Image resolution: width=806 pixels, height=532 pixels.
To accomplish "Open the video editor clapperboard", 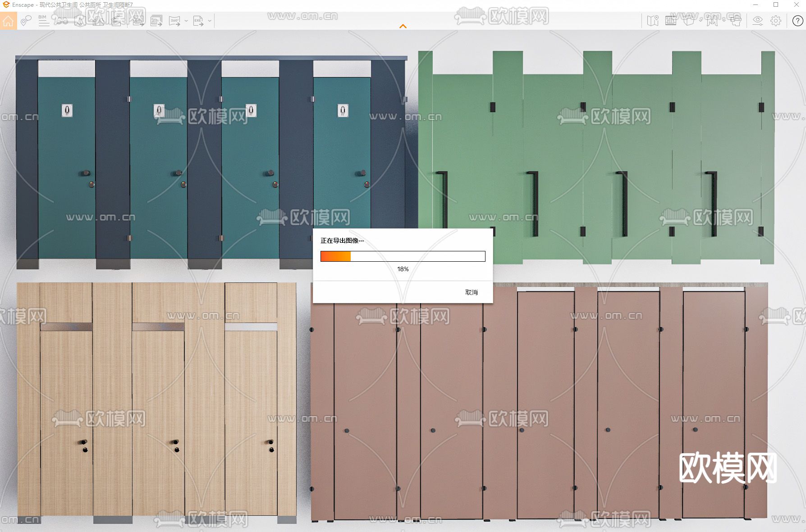I will tap(116, 21).
